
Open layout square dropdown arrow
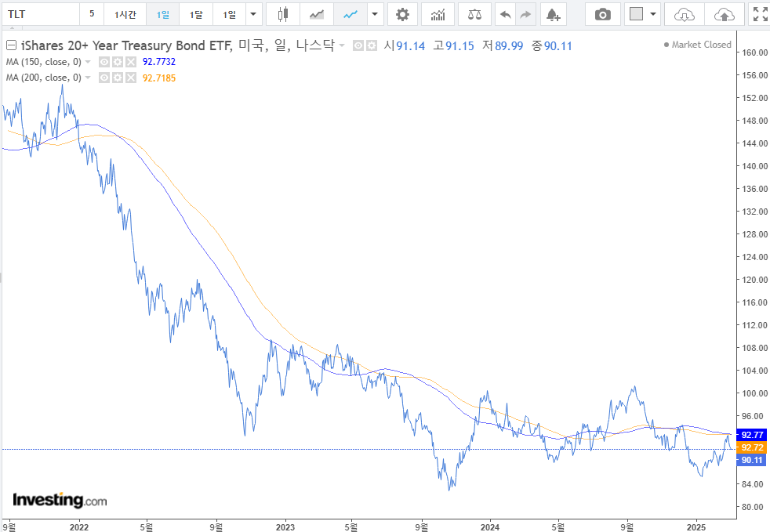pos(653,14)
